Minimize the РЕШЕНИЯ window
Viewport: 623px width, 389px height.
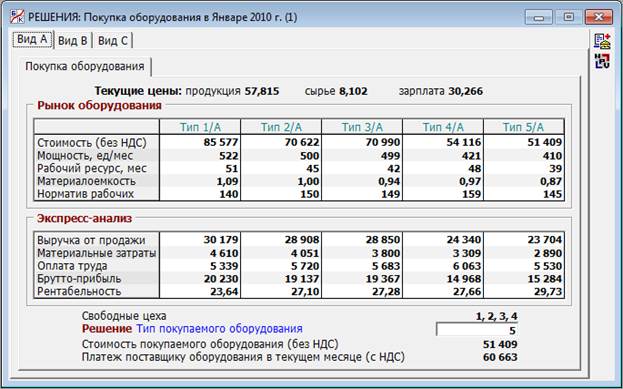539,17
